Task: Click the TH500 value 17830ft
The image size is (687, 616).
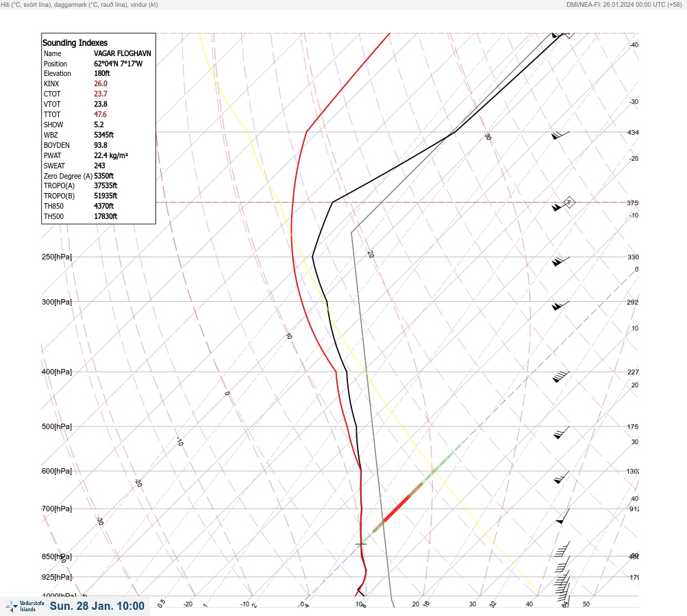Action: point(105,216)
